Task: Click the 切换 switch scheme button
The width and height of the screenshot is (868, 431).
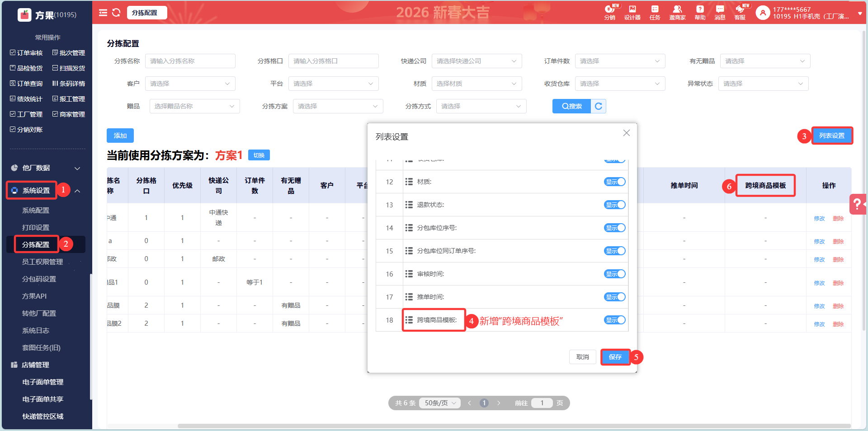Action: point(259,155)
